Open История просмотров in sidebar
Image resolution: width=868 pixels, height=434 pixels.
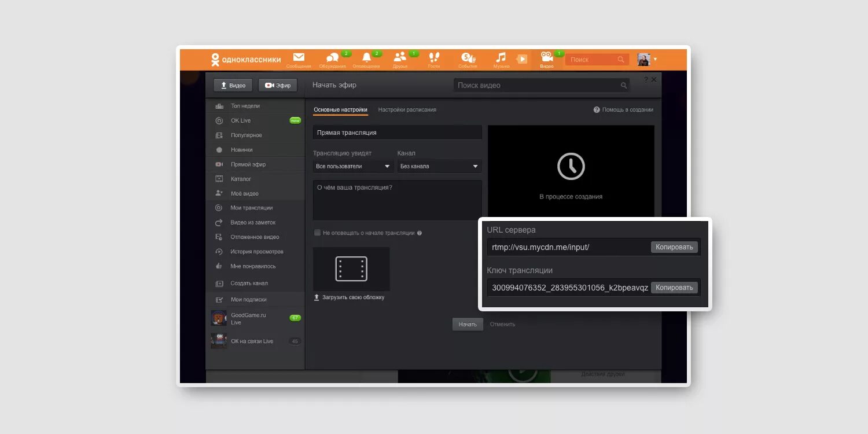click(x=255, y=252)
